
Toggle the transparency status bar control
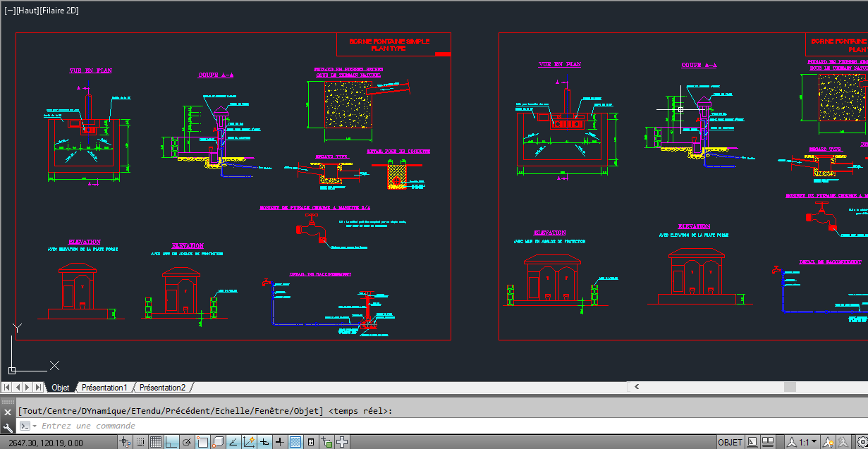coord(295,441)
